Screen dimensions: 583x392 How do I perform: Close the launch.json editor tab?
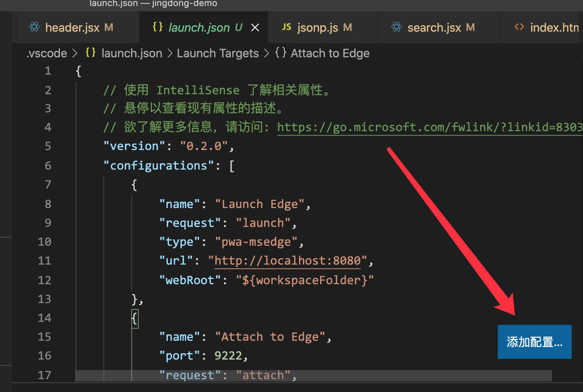click(255, 28)
